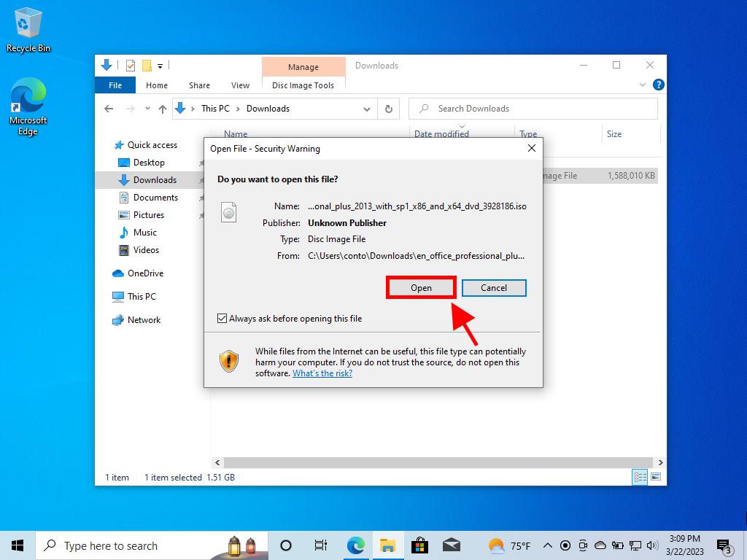This screenshot has width=747, height=560.
Task: Select This PC in navigation pane
Action: pos(142,297)
